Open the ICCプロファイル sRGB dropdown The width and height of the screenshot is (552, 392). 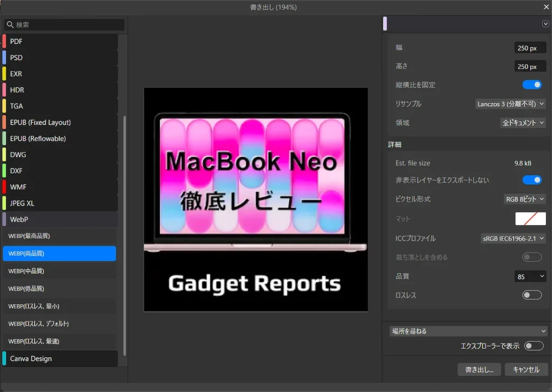pyautogui.click(x=513, y=239)
